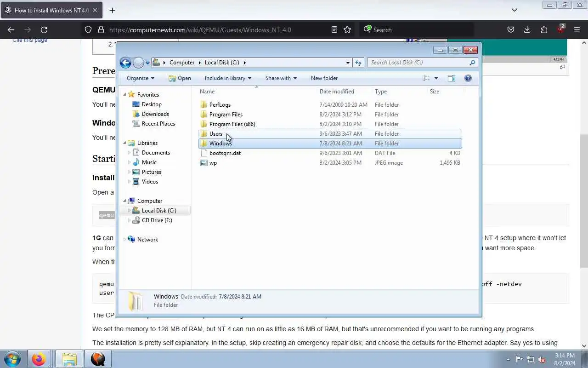Collapse the Computer tree node
This screenshot has width=588, height=368.
[x=124, y=201]
